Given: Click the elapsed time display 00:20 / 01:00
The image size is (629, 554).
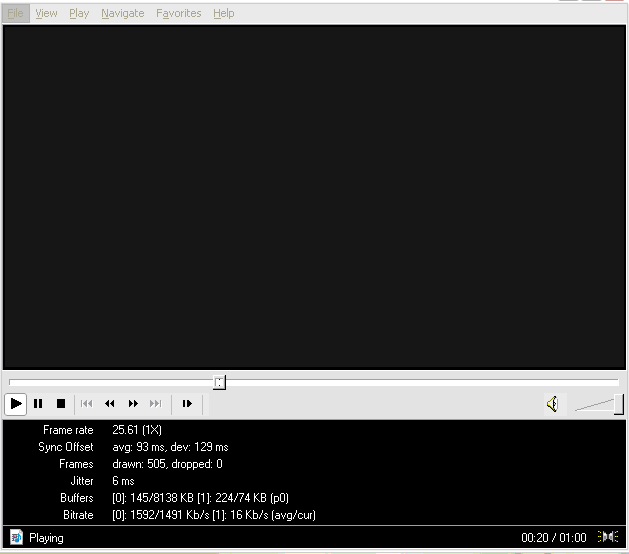Looking at the screenshot, I should 553,538.
